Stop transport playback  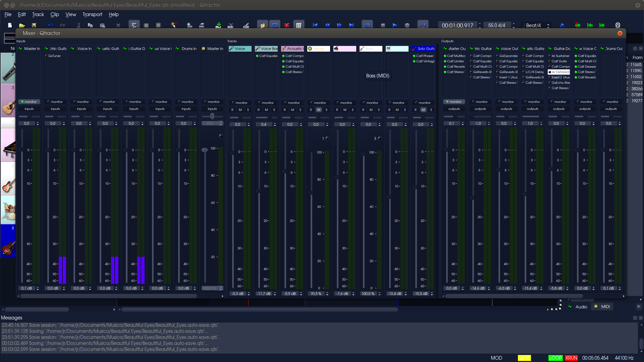coord(383,25)
